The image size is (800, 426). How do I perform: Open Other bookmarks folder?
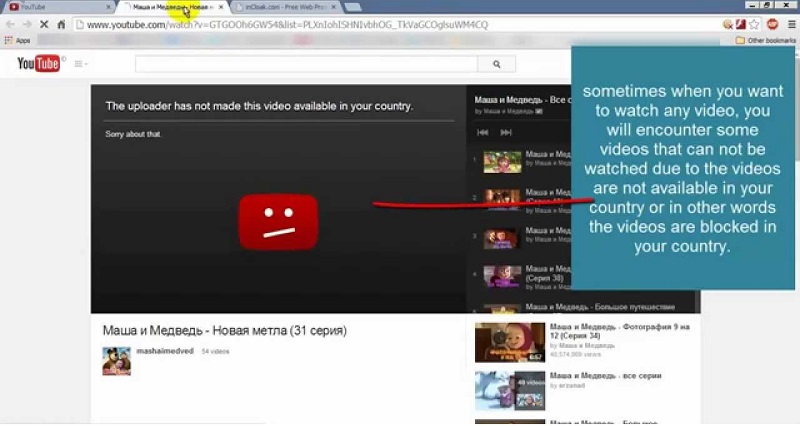tap(765, 40)
